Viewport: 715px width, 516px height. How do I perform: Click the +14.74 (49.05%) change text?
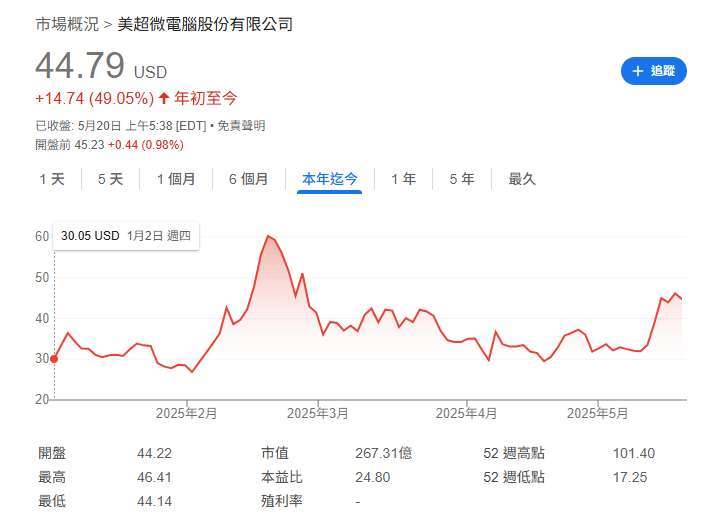tap(95, 98)
